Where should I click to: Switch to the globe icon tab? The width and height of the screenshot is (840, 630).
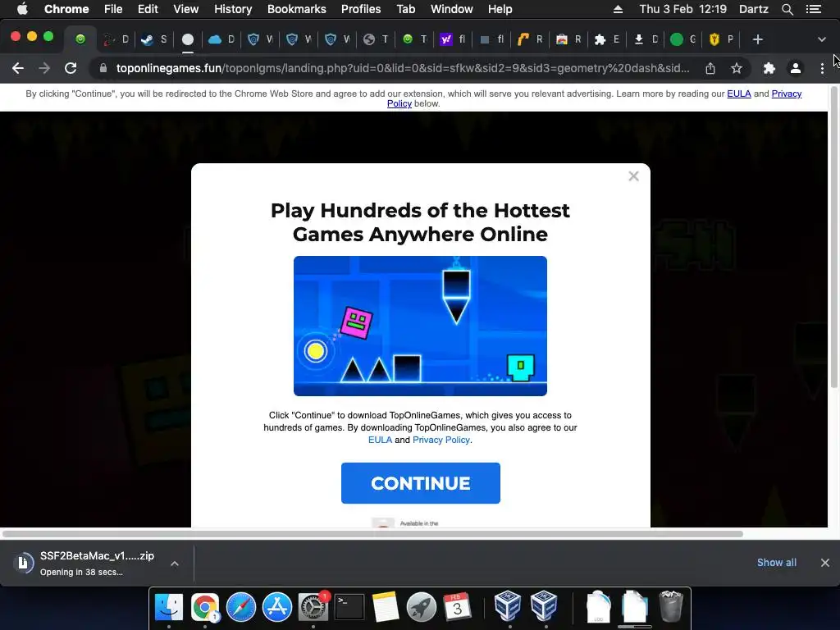click(376, 39)
